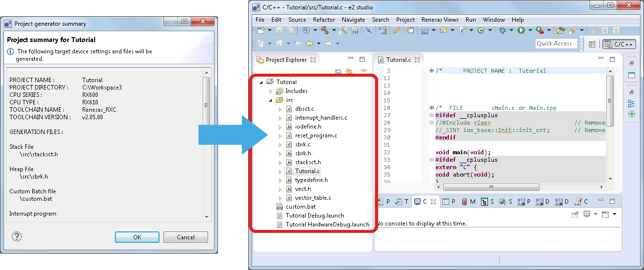The width and height of the screenshot is (644, 270).
Task: Switch to the Tasks tab labeled T
Action: point(402,202)
